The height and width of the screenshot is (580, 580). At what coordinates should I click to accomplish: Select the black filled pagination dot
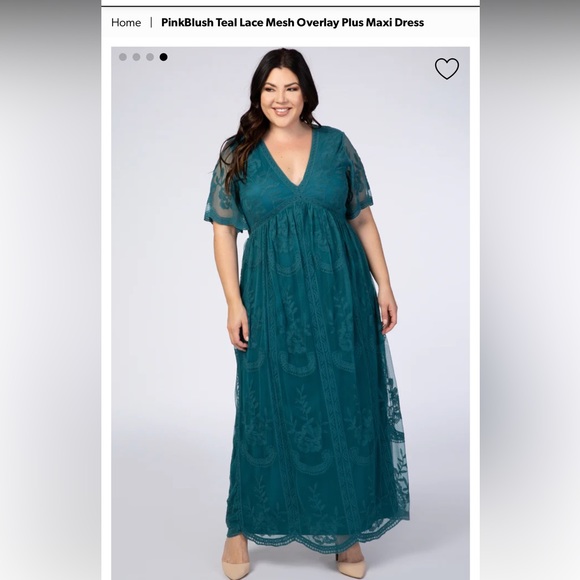(x=163, y=57)
